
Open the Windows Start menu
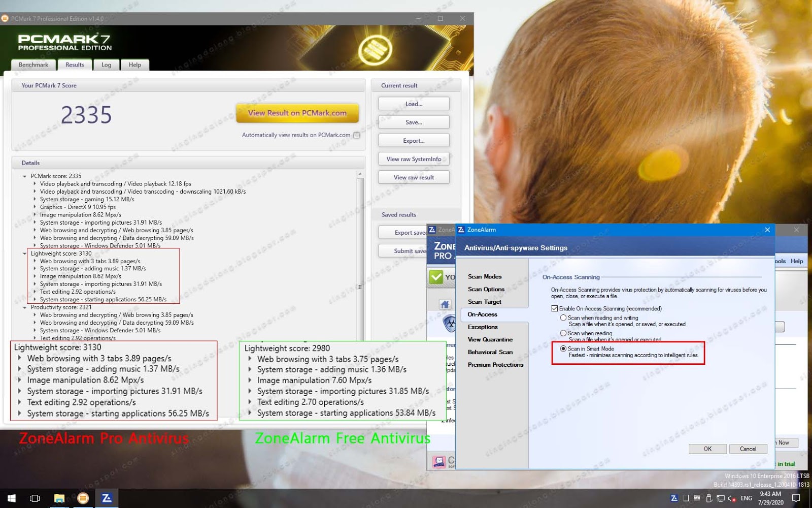11,498
